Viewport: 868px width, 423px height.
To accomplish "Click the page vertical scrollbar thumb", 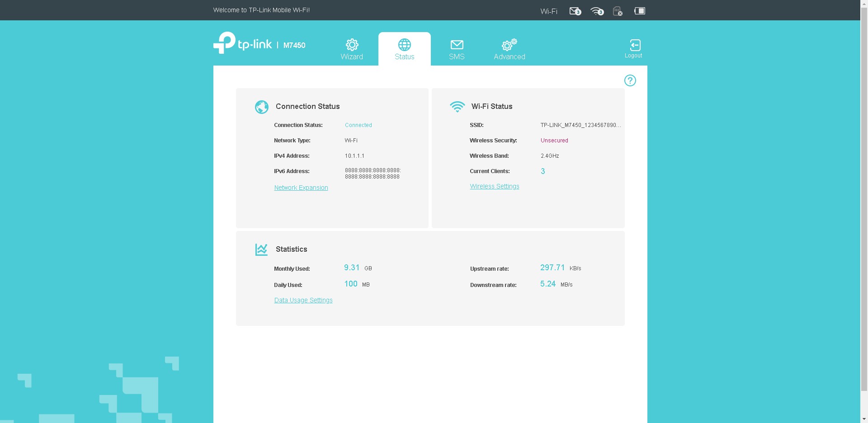I will [x=864, y=199].
